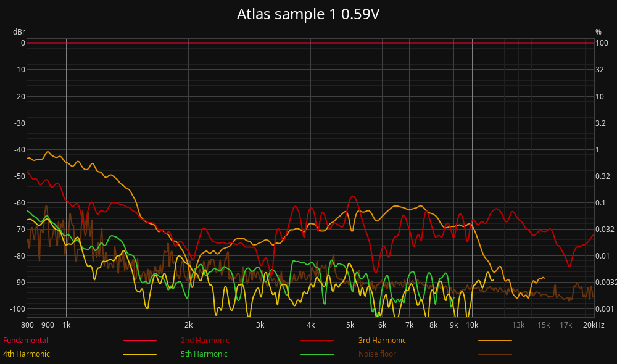
Task: Click the dBr axis unit label
Action: click(19, 31)
